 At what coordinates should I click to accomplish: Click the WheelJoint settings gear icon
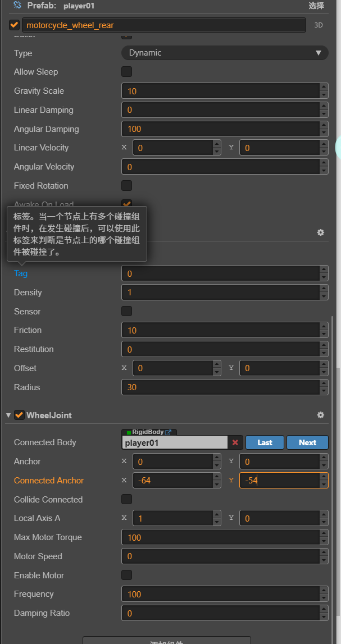pos(320,415)
